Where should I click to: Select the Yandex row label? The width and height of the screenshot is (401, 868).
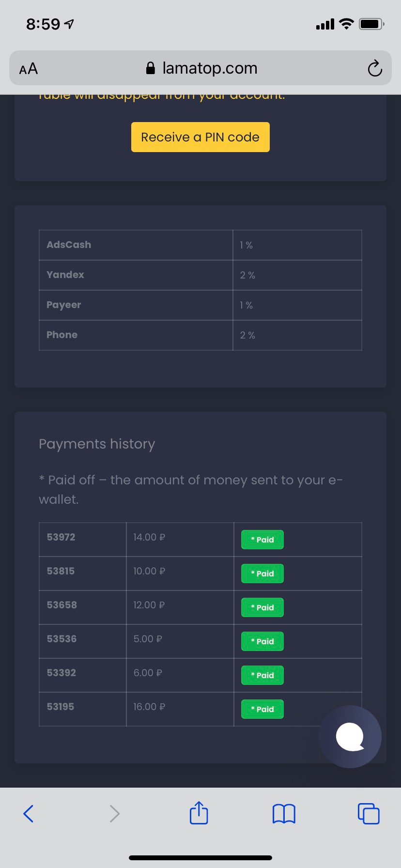coord(65,275)
